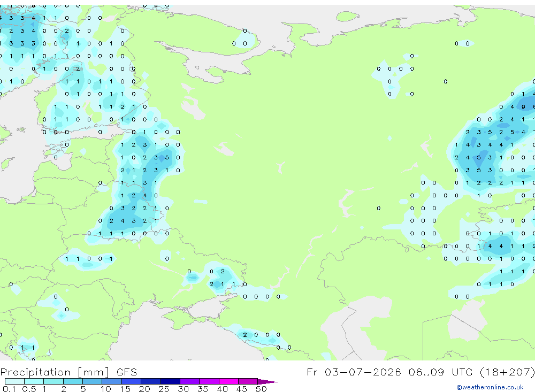Click the 35–40 mm legend color swatch
Screen dimensions: 535x392
(209, 381)
